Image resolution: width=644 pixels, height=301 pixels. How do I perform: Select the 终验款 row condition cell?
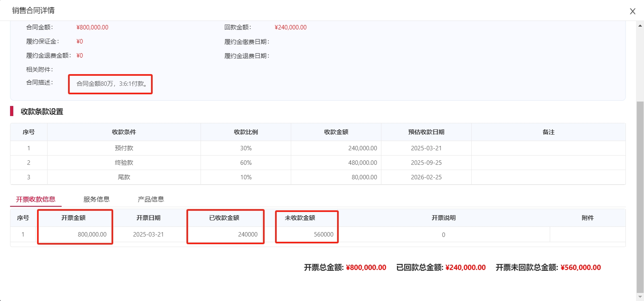click(124, 163)
